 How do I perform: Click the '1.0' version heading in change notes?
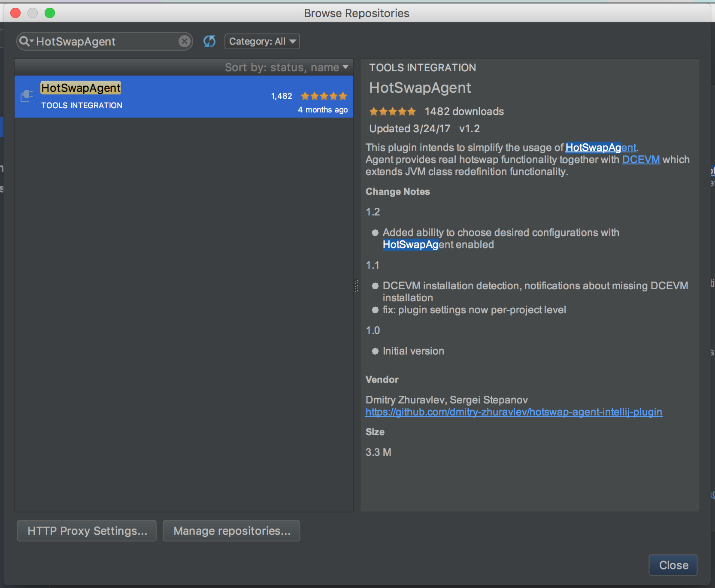pos(373,330)
